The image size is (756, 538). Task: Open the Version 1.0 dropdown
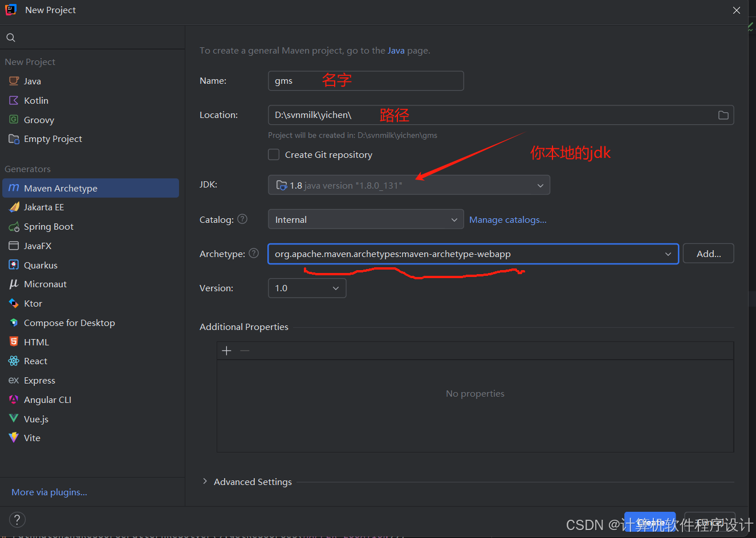[307, 288]
